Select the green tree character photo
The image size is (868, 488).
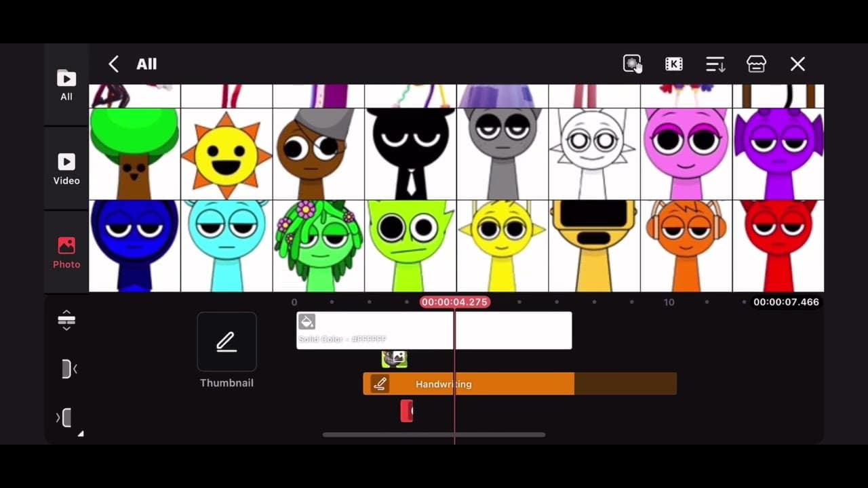(x=134, y=154)
